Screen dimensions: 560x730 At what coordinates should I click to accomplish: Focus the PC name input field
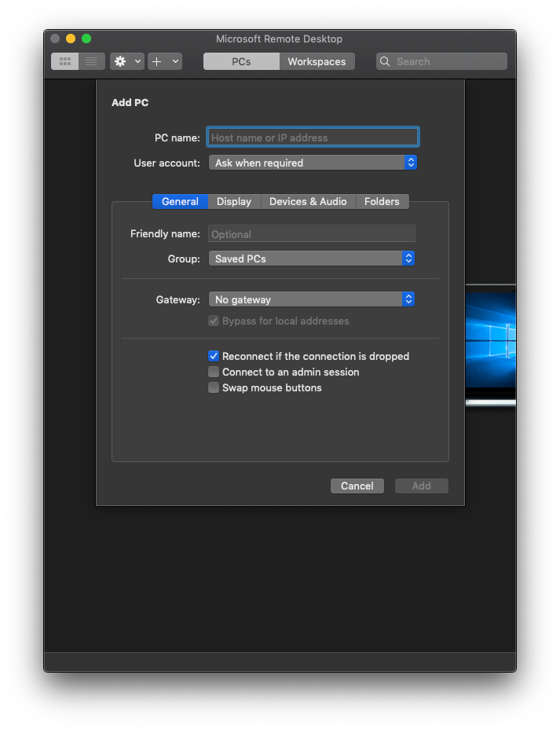tap(313, 138)
